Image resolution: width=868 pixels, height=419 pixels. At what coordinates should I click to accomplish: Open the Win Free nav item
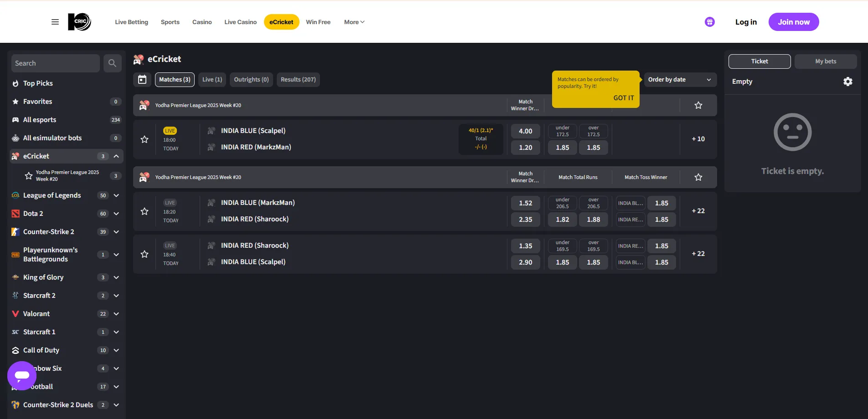coord(318,22)
